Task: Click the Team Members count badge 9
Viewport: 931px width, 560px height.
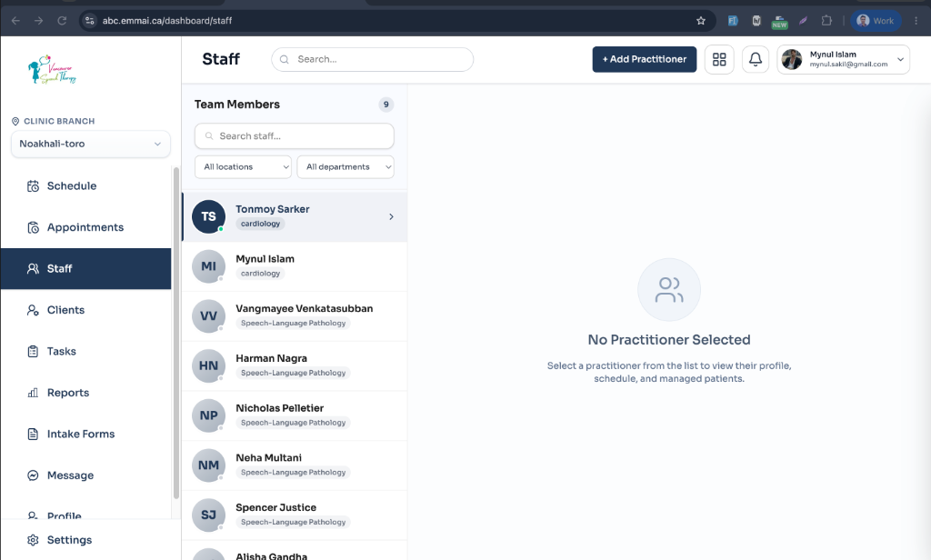Action: [385, 105]
